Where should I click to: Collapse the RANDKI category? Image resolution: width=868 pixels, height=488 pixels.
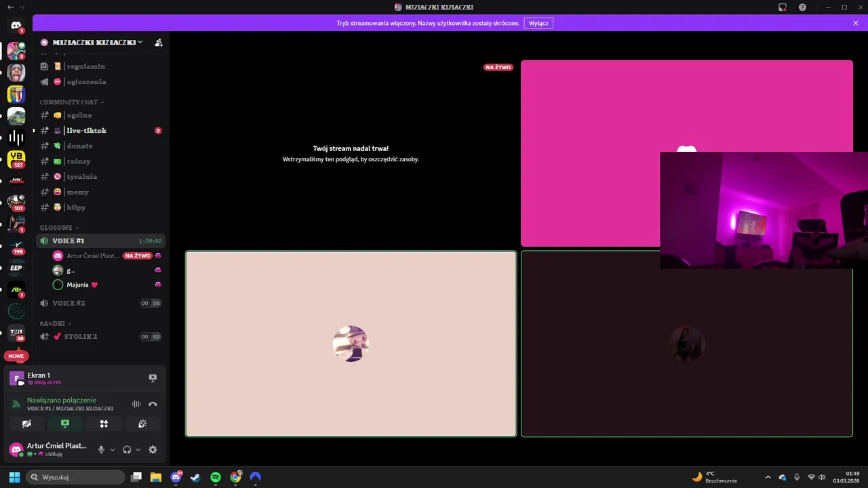click(56, 324)
